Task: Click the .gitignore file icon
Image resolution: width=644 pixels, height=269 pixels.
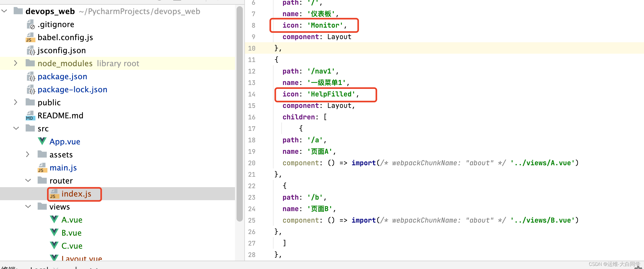Action: click(x=30, y=24)
